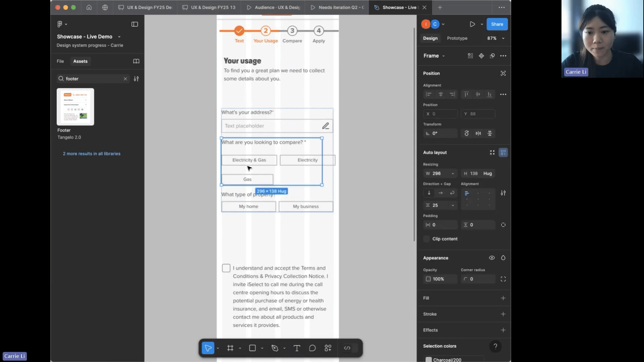Toggle the Appearance visibility eye icon
The width and height of the screenshot is (644, 362).
(492, 258)
